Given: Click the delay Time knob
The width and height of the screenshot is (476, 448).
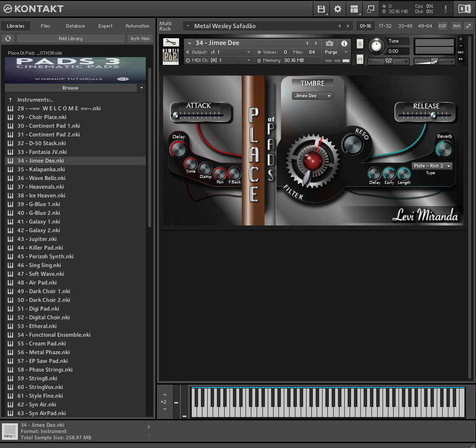Looking at the screenshot, I should click(x=191, y=164).
